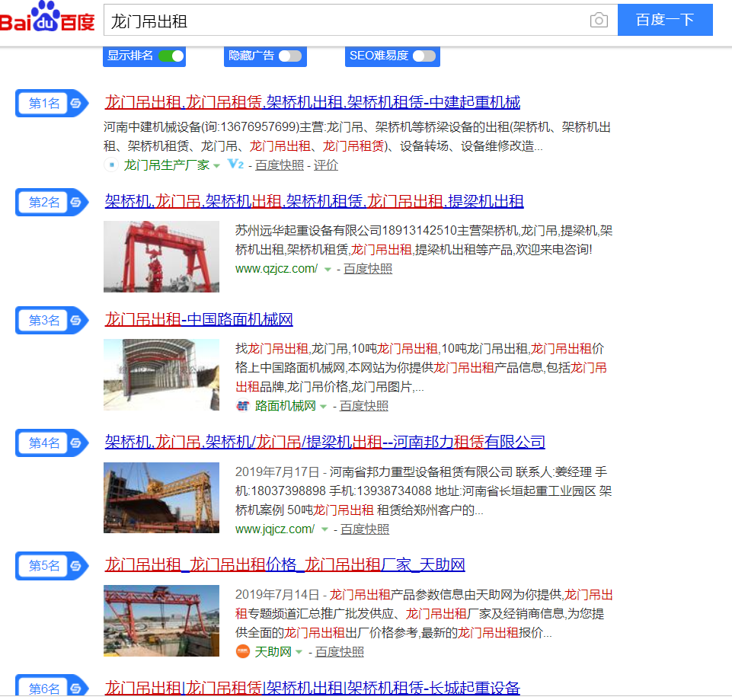Viewport: 732px width, 700px height.
Task: Open result titled 中建起重机械
Action: click(x=312, y=102)
